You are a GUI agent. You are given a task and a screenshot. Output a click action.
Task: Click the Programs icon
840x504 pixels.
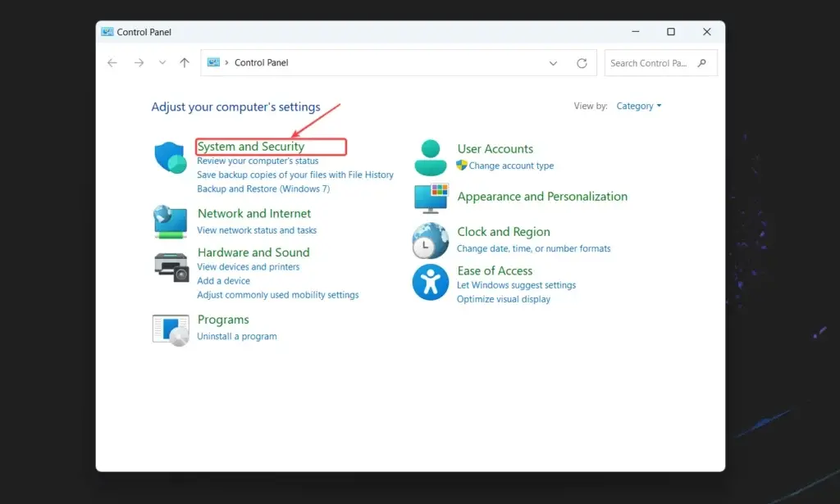click(x=170, y=328)
